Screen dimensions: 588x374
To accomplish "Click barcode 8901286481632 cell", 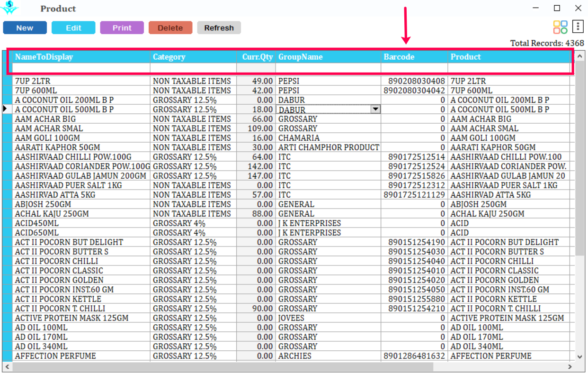I will tap(414, 356).
